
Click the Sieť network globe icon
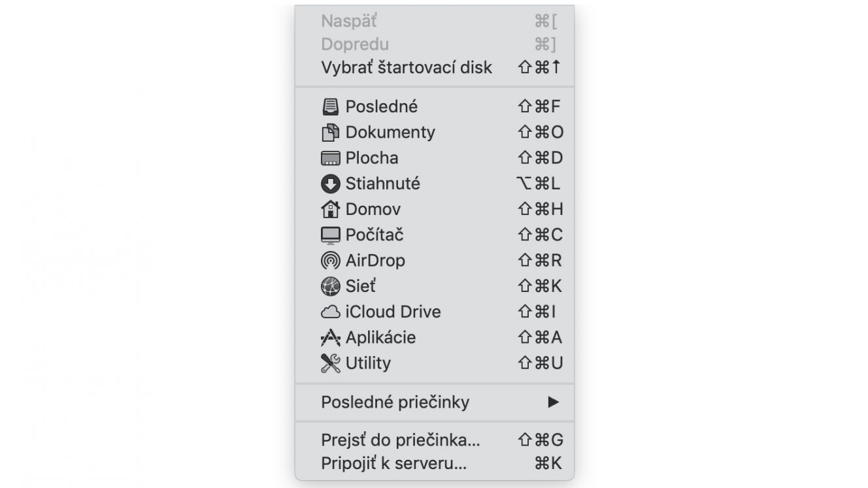[331, 286]
